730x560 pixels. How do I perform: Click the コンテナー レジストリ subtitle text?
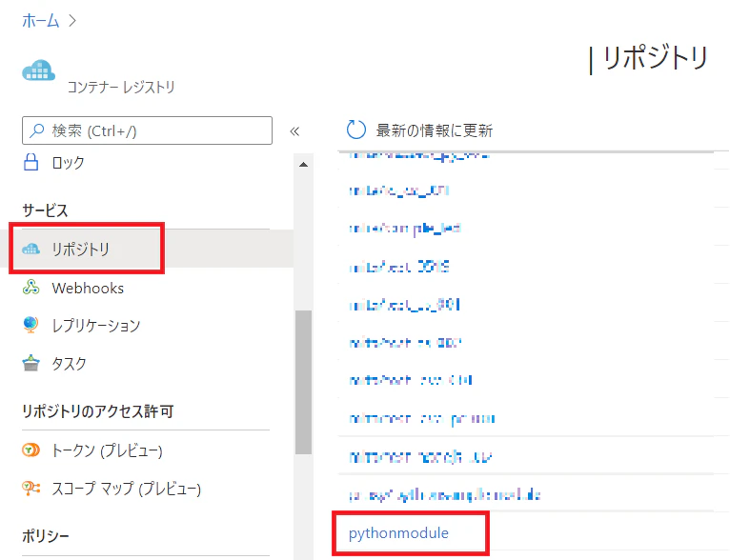pyautogui.click(x=121, y=87)
